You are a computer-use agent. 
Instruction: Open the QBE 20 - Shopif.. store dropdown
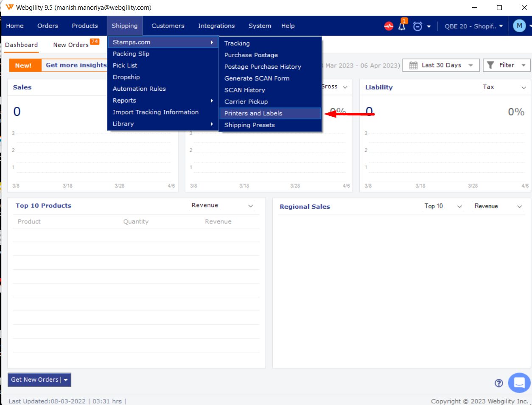pyautogui.click(x=474, y=26)
